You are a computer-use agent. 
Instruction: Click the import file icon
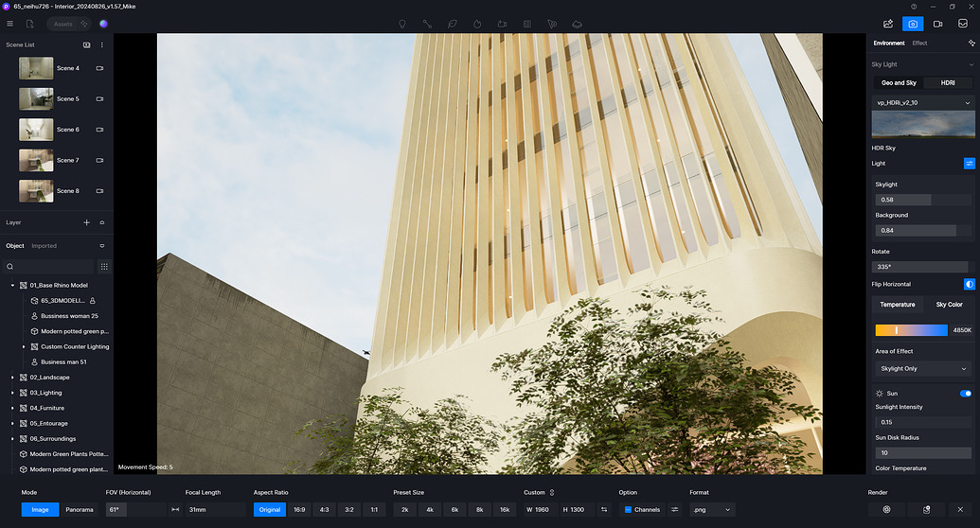coord(30,24)
